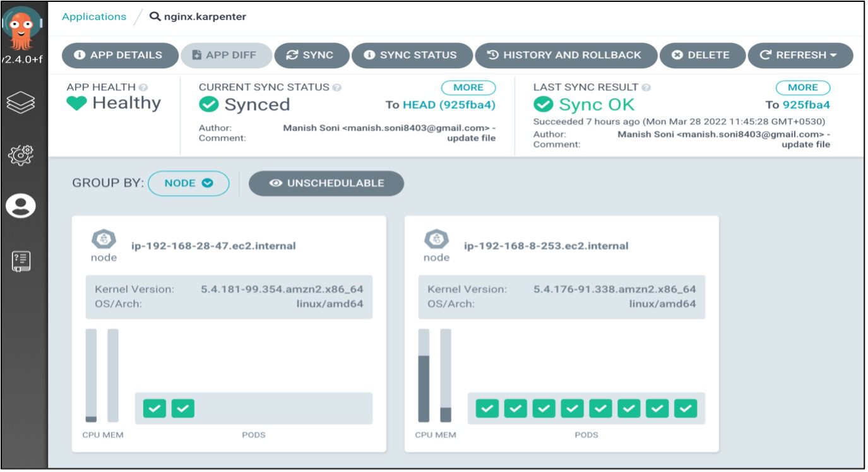Open Settings gears icon in sidebar
Screen dimensions: 868x472
click(20, 154)
